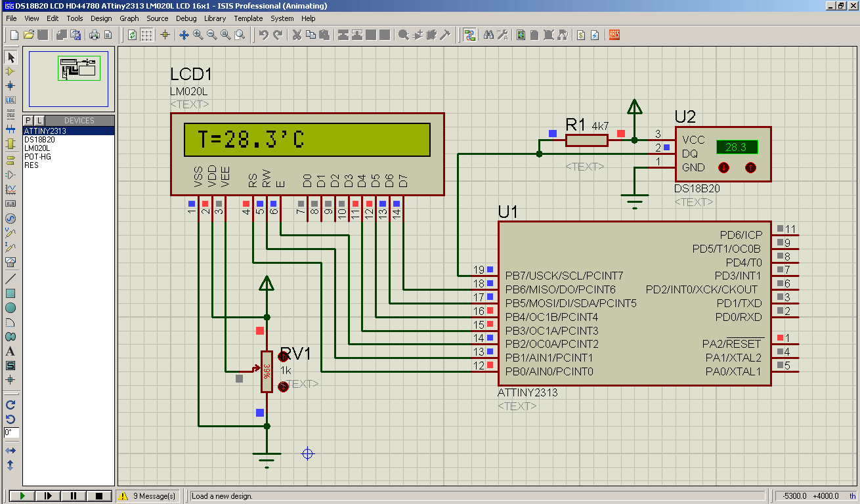Open the P pick devices button
Viewport: 860px width, 504px height.
tap(28, 121)
